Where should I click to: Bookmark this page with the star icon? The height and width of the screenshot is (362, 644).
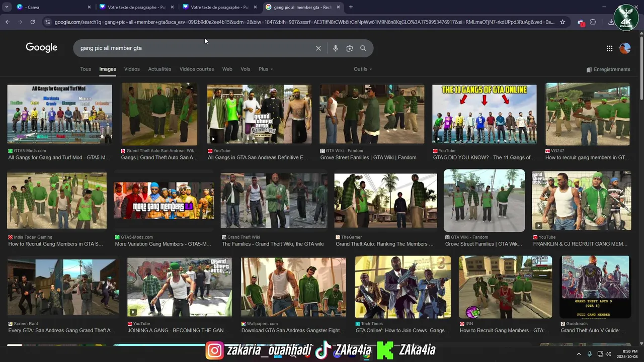562,22
